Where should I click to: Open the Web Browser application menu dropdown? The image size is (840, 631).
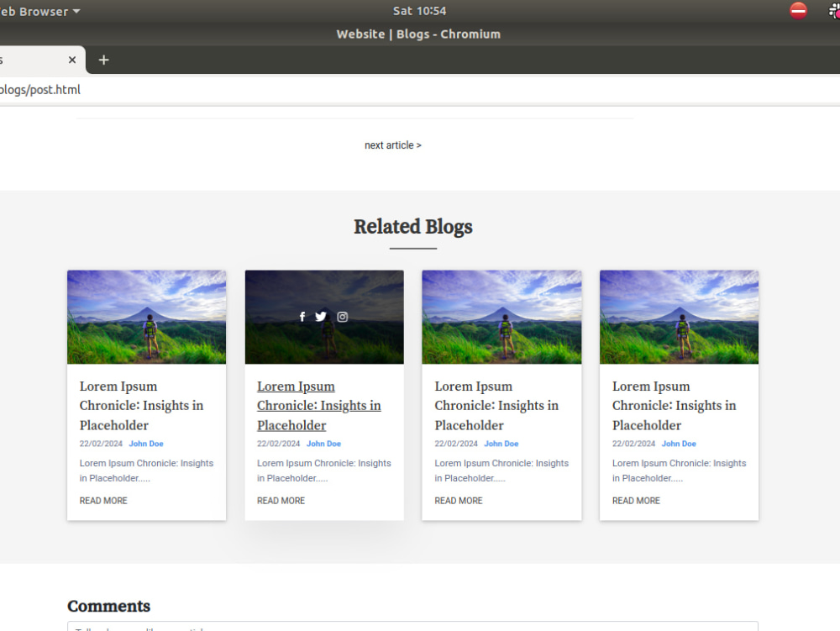pyautogui.click(x=39, y=11)
